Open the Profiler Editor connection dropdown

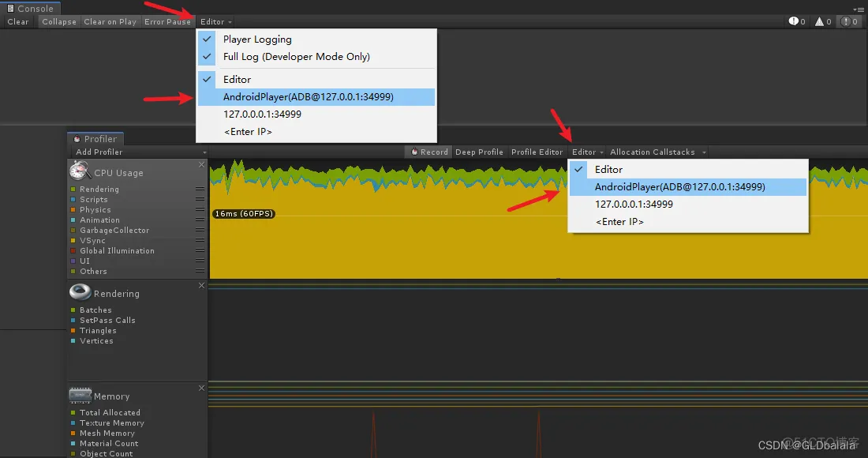coord(587,152)
